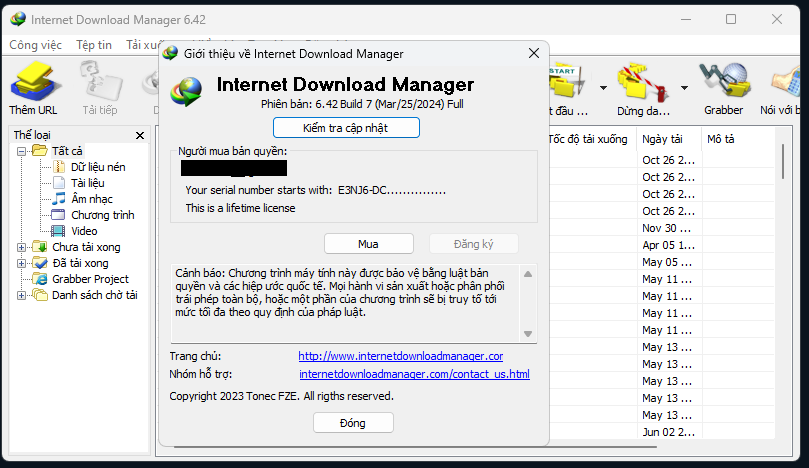The image size is (809, 468).
Task: Click the Dữ liệu nén archive icon
Action: coord(59,167)
